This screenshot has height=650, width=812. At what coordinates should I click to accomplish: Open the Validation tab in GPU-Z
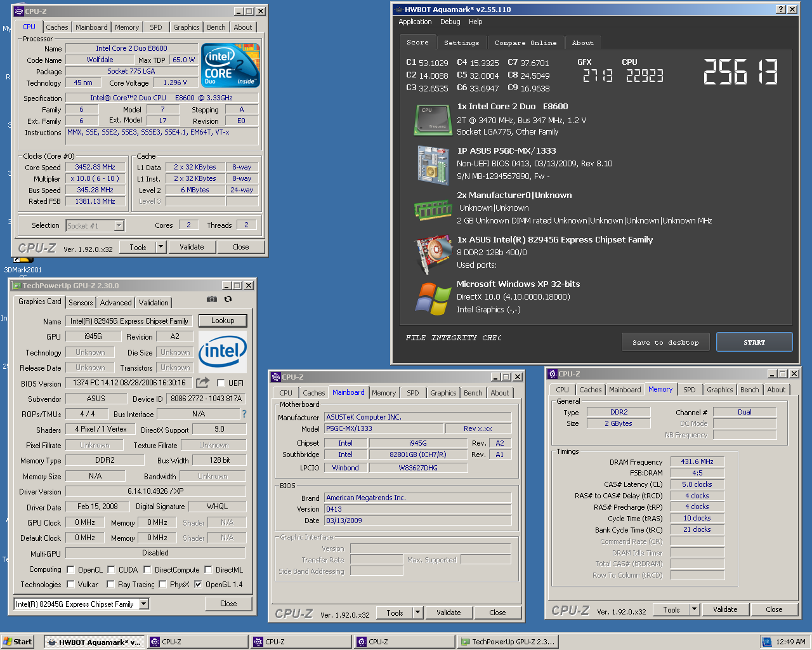click(154, 303)
